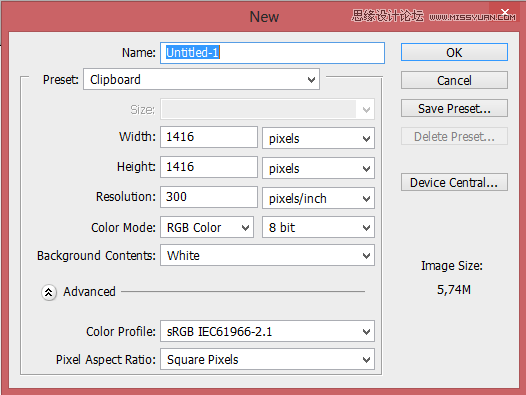The width and height of the screenshot is (526, 395).
Task: Click the Cancel button
Action: (x=454, y=80)
